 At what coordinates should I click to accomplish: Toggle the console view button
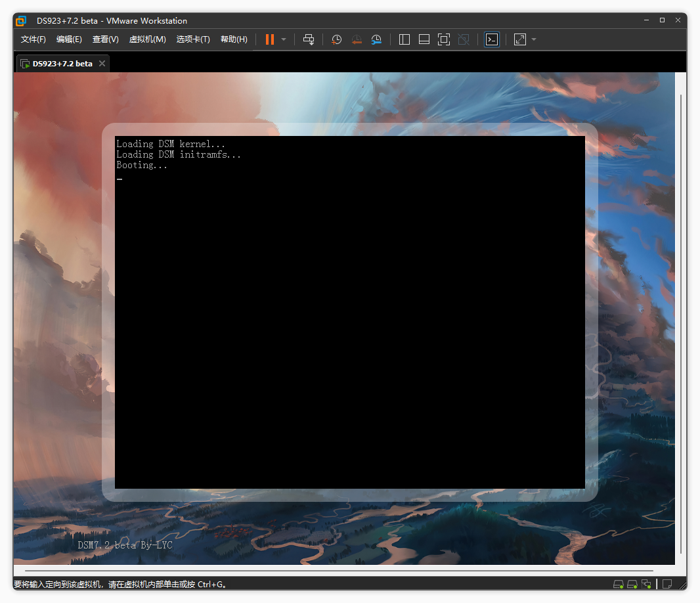click(491, 39)
